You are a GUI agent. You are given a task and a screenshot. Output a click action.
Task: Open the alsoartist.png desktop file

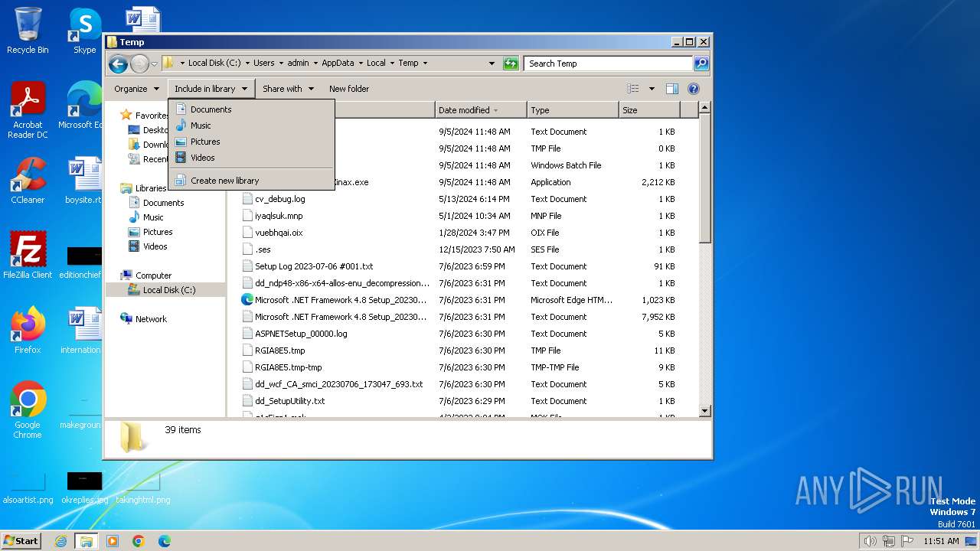tap(28, 487)
